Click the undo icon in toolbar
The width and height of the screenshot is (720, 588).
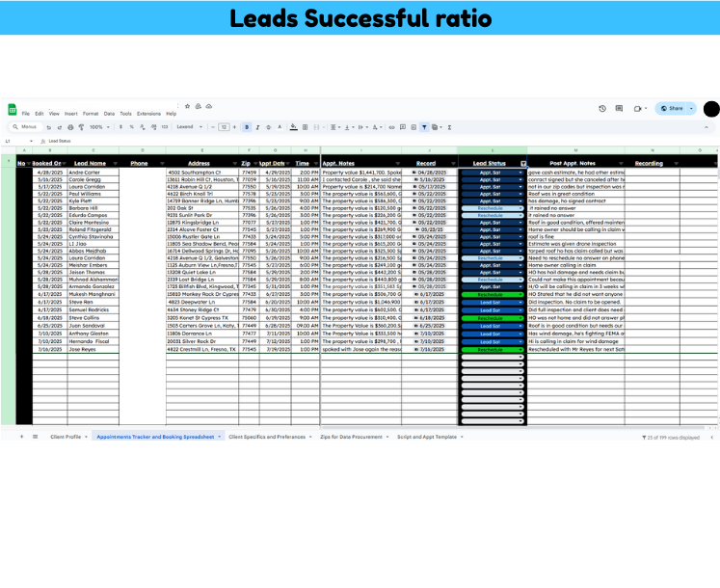[x=48, y=126]
